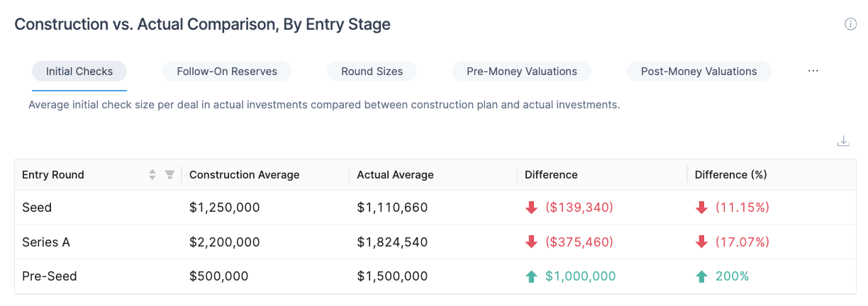868x306 pixels.
Task: Expand more tabs via the ellipsis
Action: 813,72
